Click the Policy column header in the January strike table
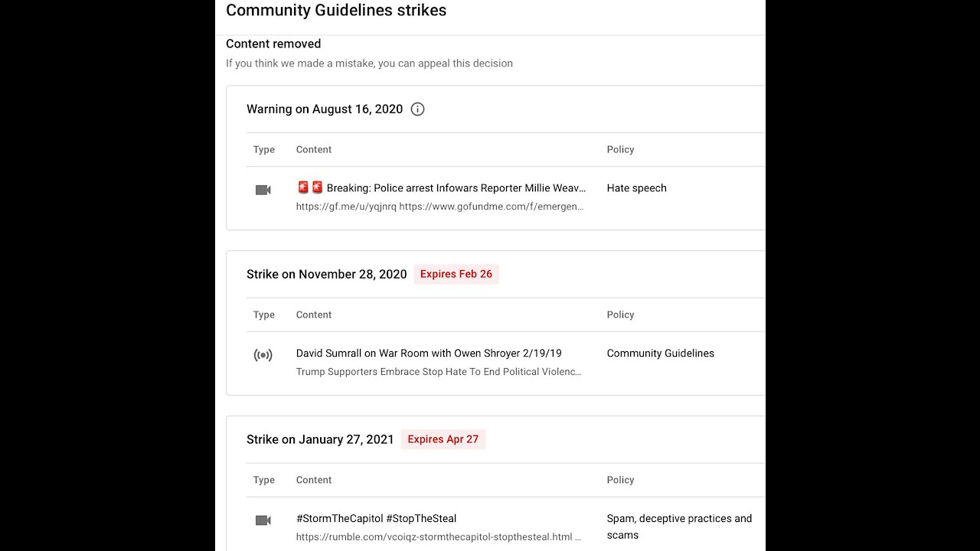 point(620,480)
